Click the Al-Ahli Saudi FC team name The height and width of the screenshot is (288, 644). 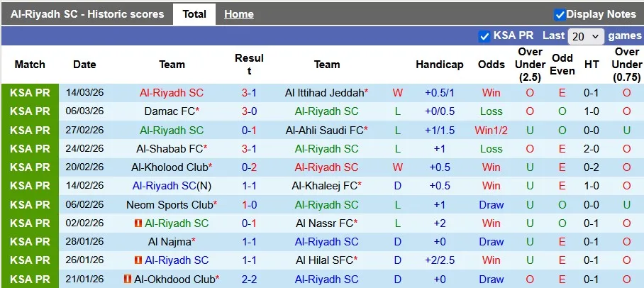point(324,131)
